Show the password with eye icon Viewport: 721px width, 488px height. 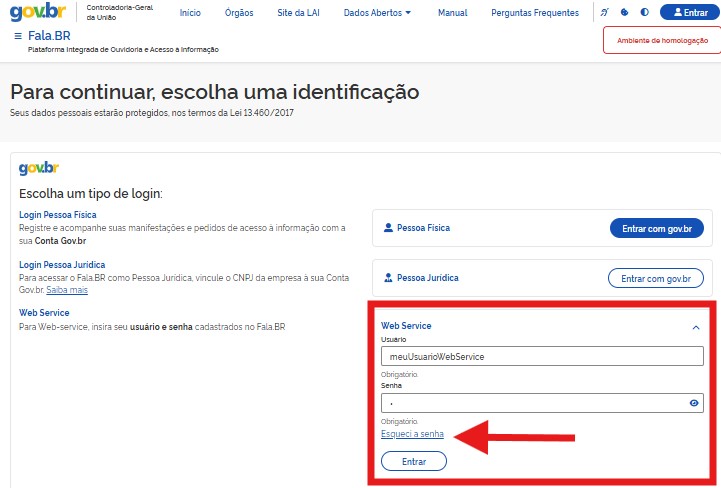coord(694,403)
